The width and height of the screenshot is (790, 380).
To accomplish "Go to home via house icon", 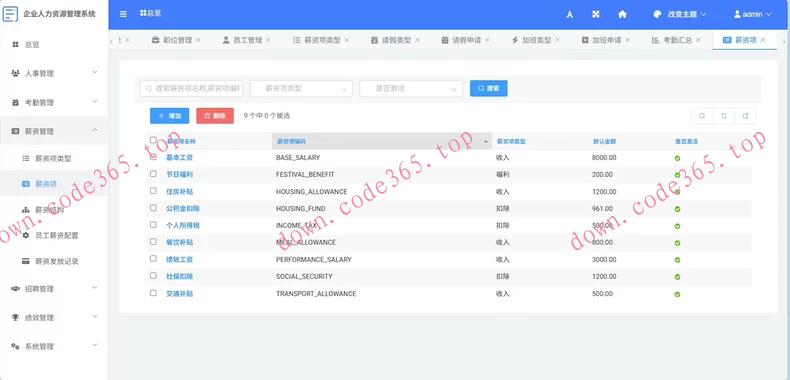I will [x=622, y=15].
